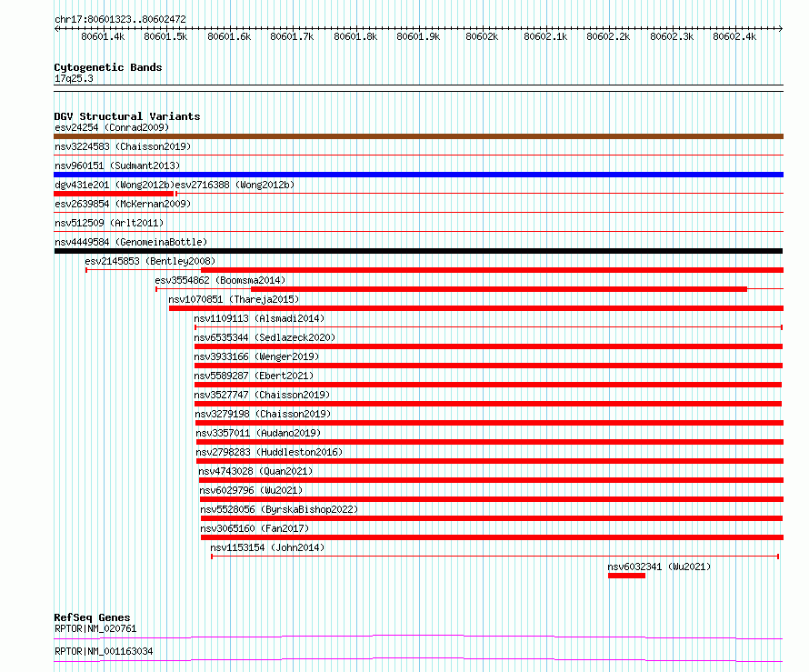Click the 80602.4k ruler tick label
Screen dimensions: 809x672
pos(734,36)
